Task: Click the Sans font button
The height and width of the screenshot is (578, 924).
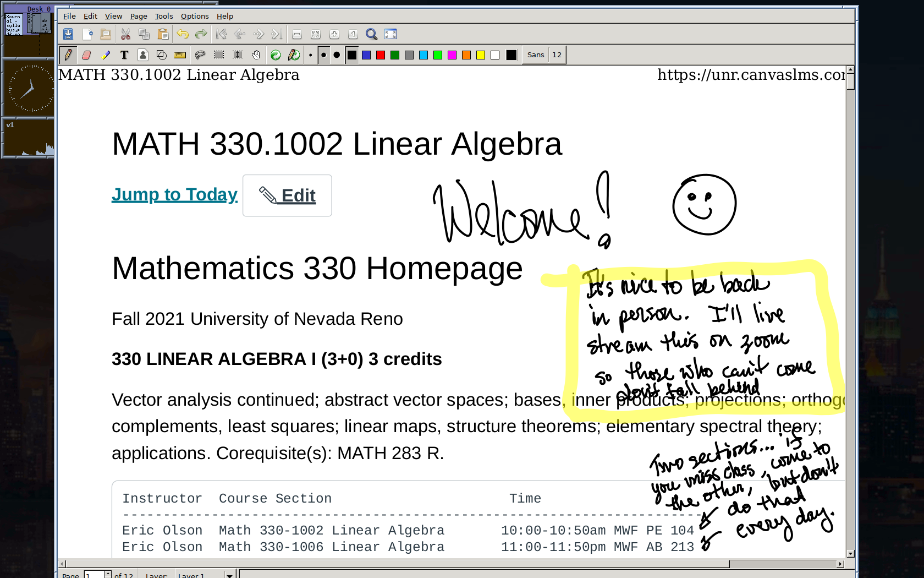Action: 535,55
